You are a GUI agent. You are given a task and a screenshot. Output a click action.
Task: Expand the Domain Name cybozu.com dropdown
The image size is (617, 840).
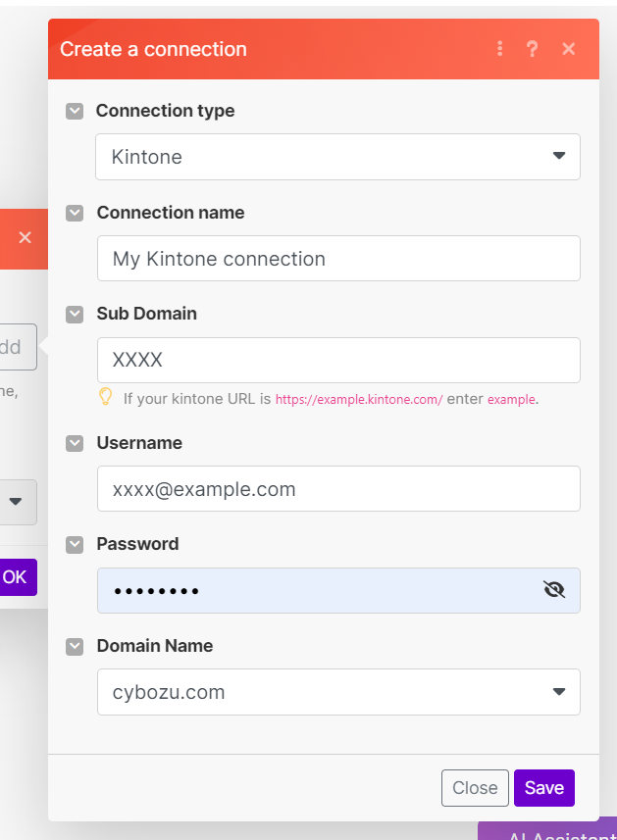point(337,692)
